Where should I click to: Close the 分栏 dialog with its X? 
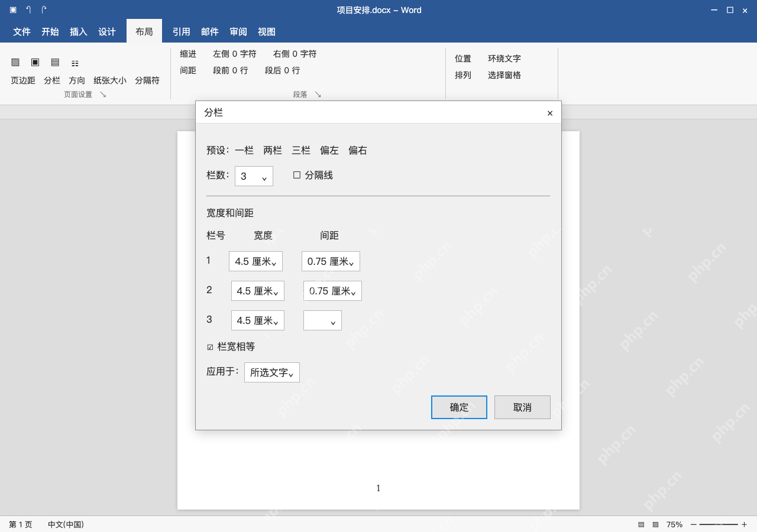(550, 113)
